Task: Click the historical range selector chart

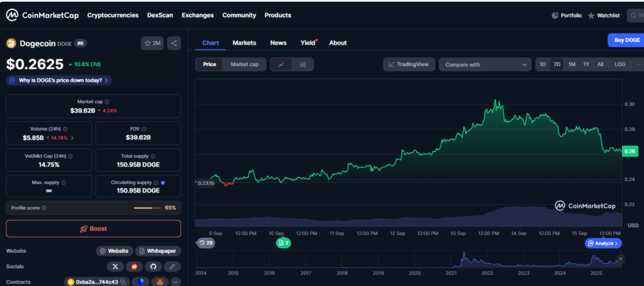Action: tap(409, 259)
